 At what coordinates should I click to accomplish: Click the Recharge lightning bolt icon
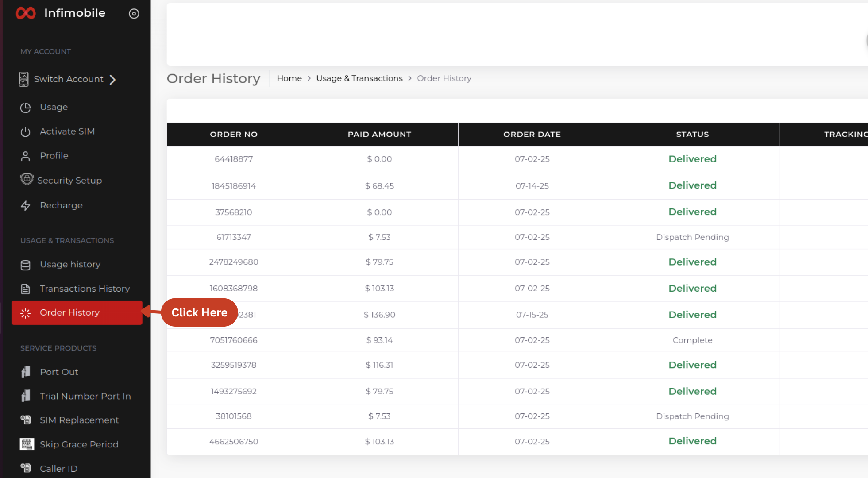point(26,206)
